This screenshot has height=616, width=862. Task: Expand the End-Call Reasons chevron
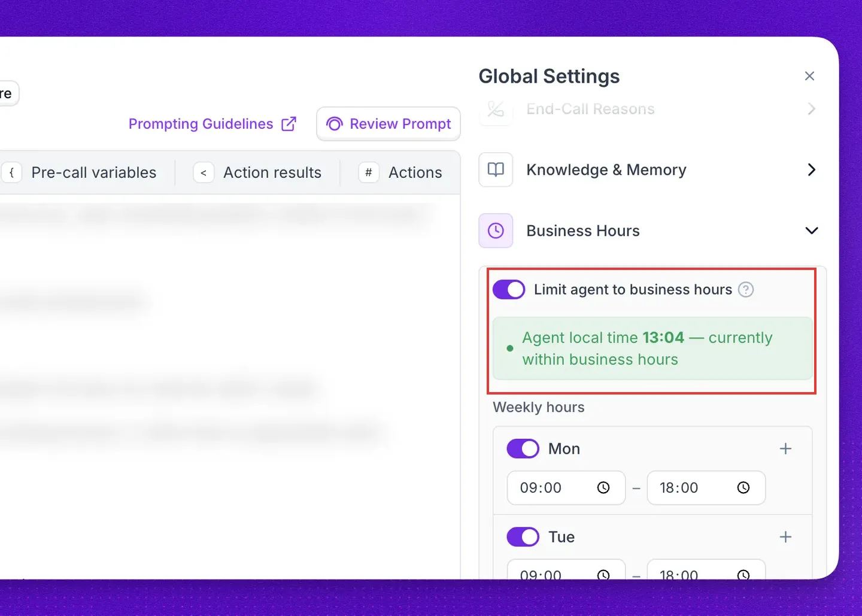pos(811,109)
